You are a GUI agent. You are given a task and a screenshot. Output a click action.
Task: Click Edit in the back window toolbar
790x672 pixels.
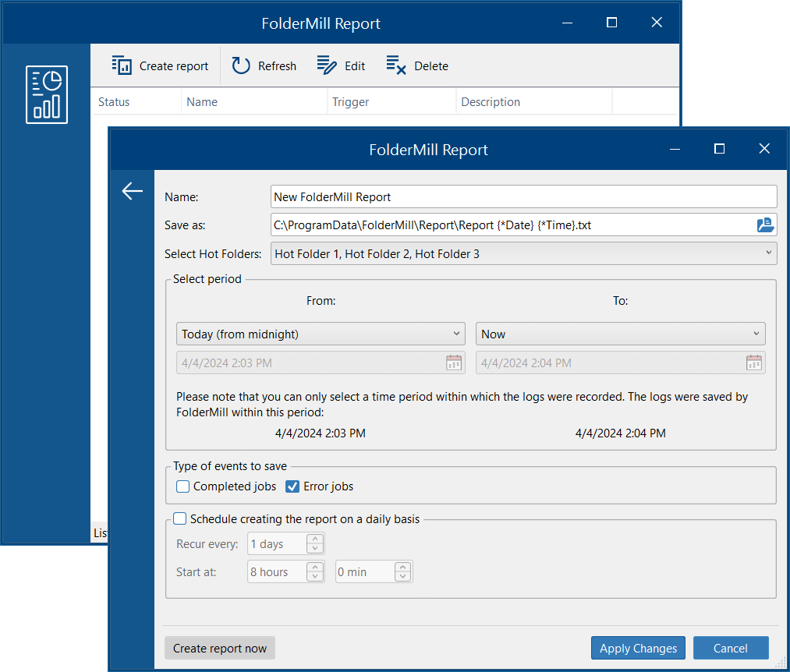coord(341,66)
